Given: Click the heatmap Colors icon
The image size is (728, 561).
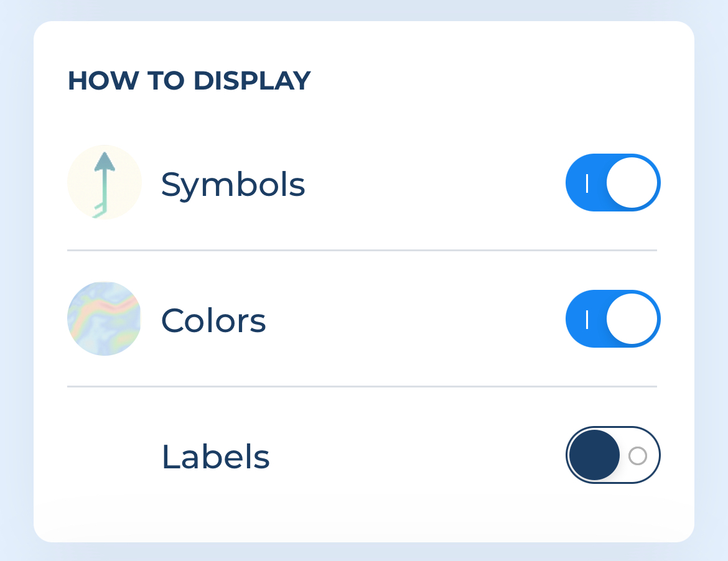Looking at the screenshot, I should [105, 318].
